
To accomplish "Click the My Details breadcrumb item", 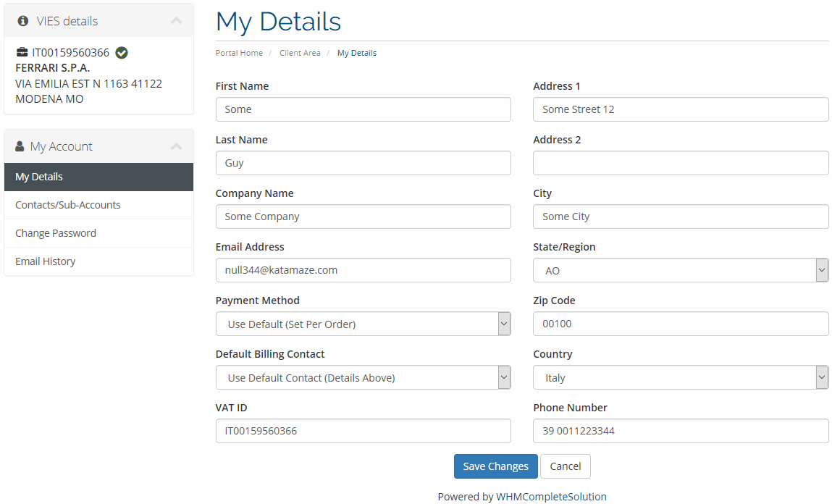I will [356, 53].
